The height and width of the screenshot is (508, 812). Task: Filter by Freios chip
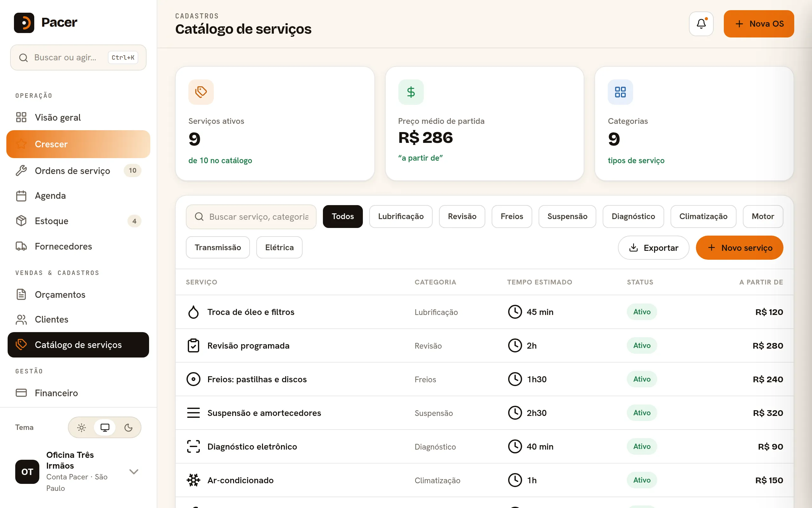tap(512, 216)
